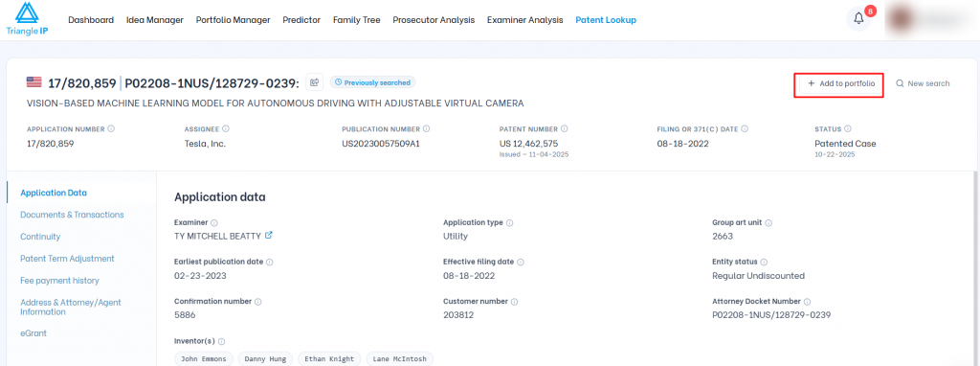
Task: Click info icon next to Entity status
Action: coord(764,263)
